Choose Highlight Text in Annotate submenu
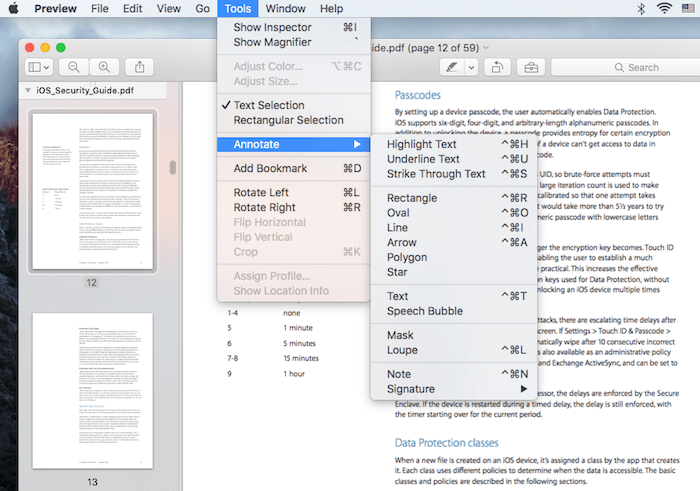The height and width of the screenshot is (491, 700). (x=454, y=144)
